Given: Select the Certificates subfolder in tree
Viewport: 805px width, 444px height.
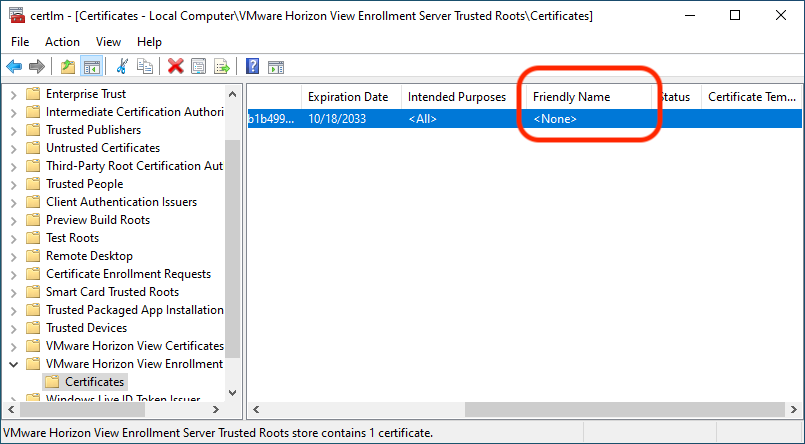Looking at the screenshot, I should point(94,382).
